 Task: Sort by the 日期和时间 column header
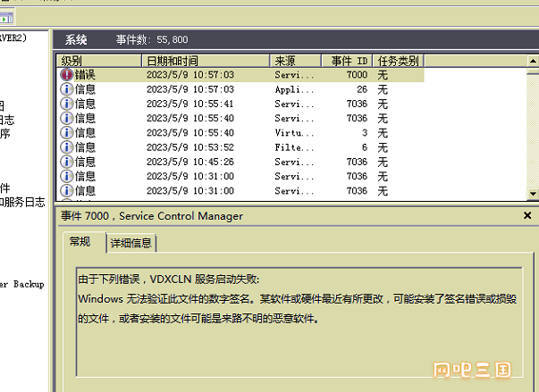206,61
